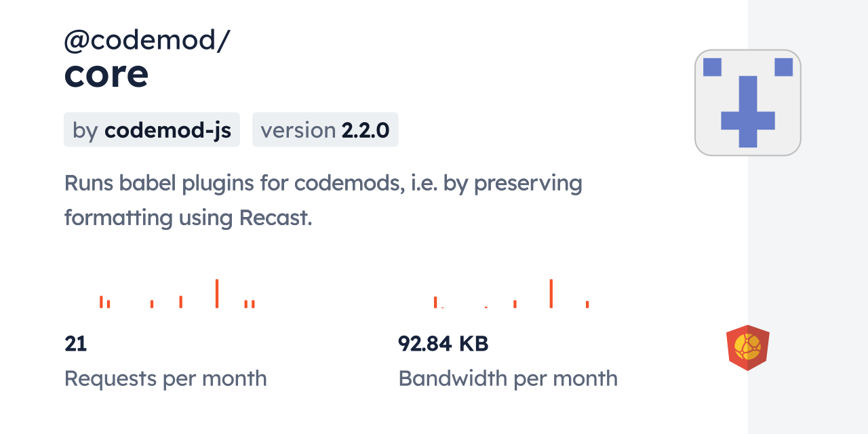Click the 21 requests count

pos(76,344)
